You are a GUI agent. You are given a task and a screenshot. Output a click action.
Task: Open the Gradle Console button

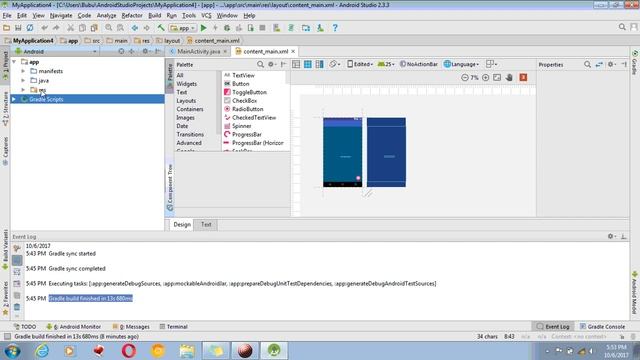602,327
